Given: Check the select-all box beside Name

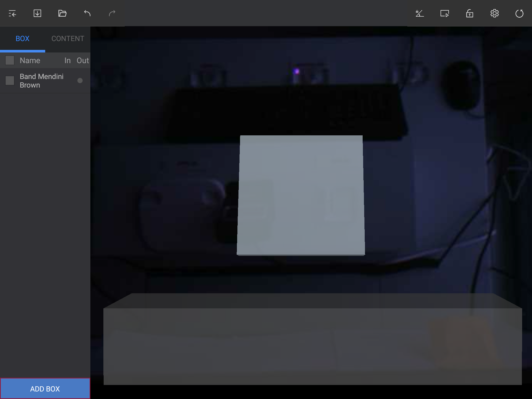Looking at the screenshot, I should (10, 60).
